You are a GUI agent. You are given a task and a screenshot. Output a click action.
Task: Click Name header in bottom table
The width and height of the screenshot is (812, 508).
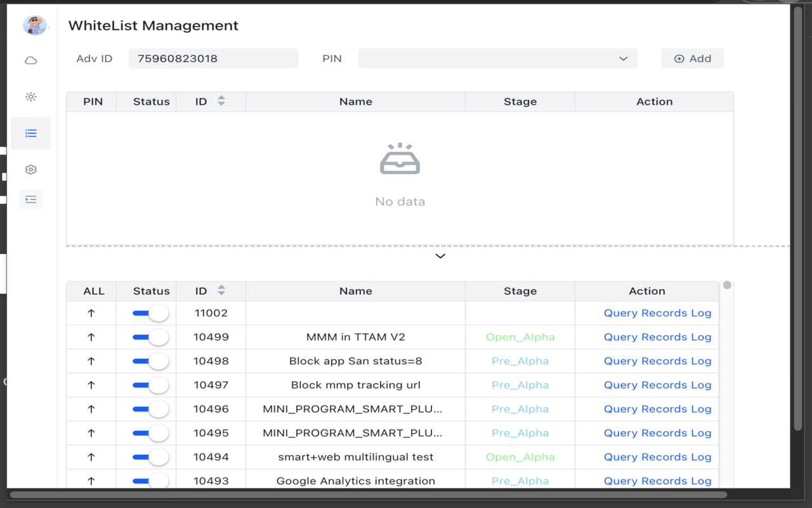click(355, 291)
